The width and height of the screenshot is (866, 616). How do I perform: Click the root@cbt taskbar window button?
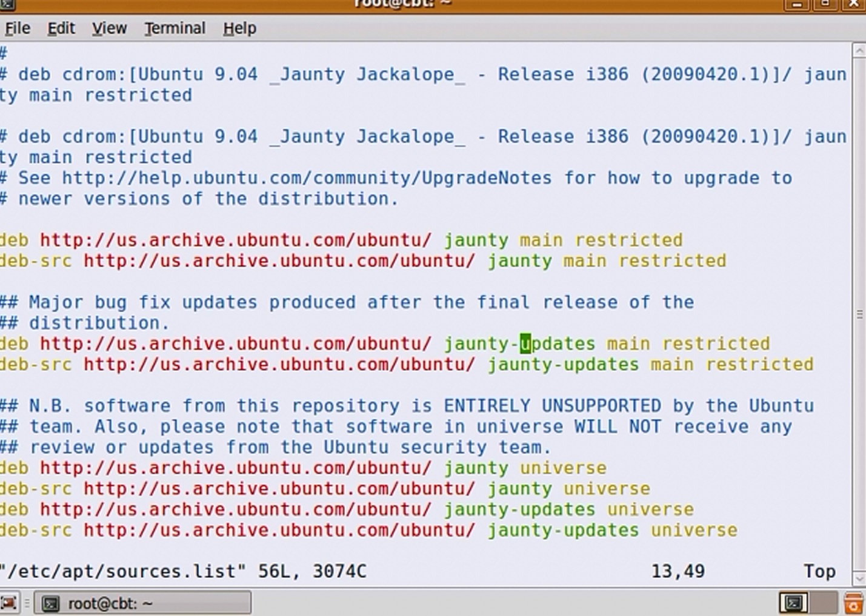tap(142, 603)
